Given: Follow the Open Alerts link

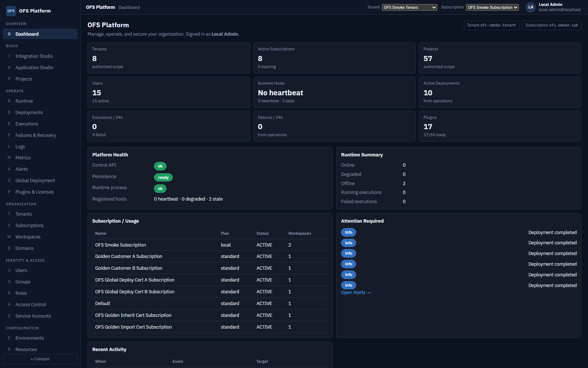Looking at the screenshot, I should point(356,293).
